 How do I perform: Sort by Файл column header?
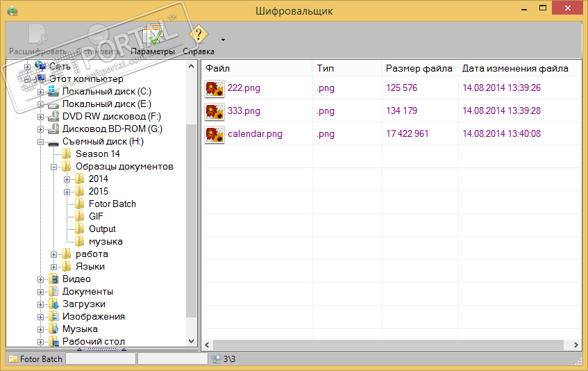[258, 68]
